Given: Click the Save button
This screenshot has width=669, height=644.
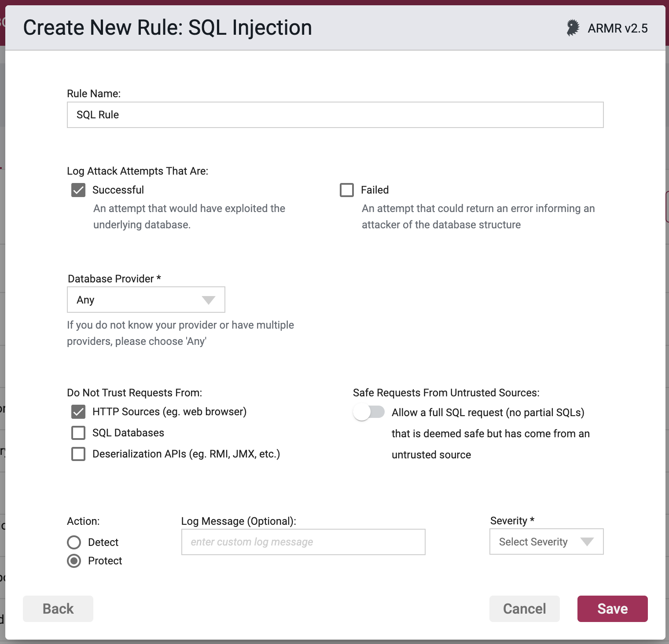Looking at the screenshot, I should point(613,609).
